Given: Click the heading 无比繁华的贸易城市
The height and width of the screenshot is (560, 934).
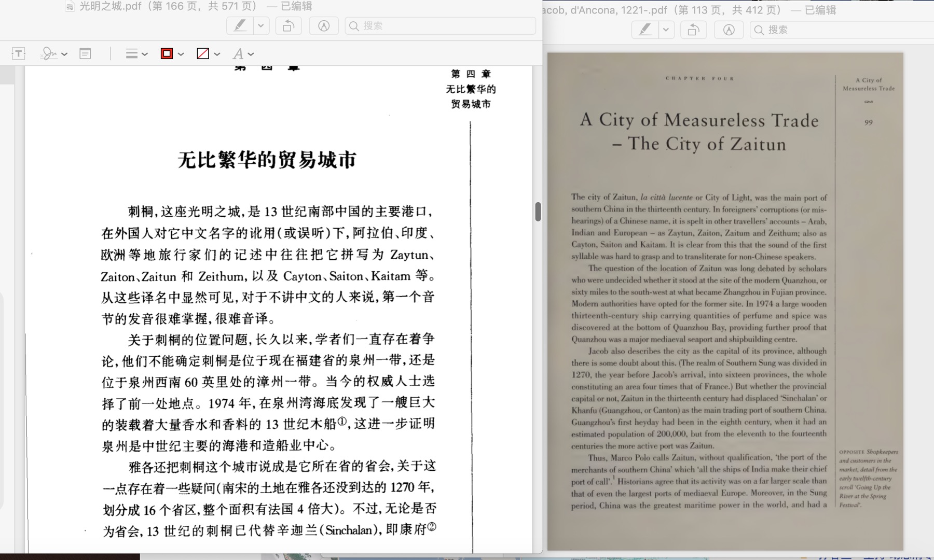Looking at the screenshot, I should 267,160.
